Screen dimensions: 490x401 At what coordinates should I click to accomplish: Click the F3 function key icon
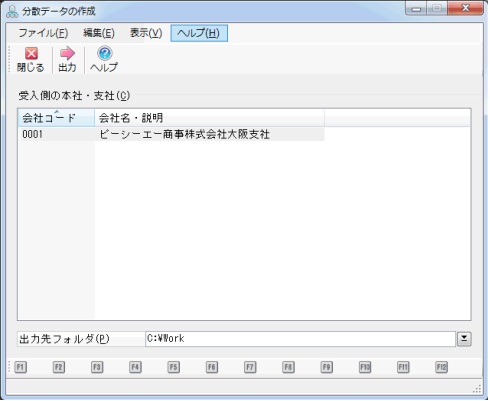[97, 367]
